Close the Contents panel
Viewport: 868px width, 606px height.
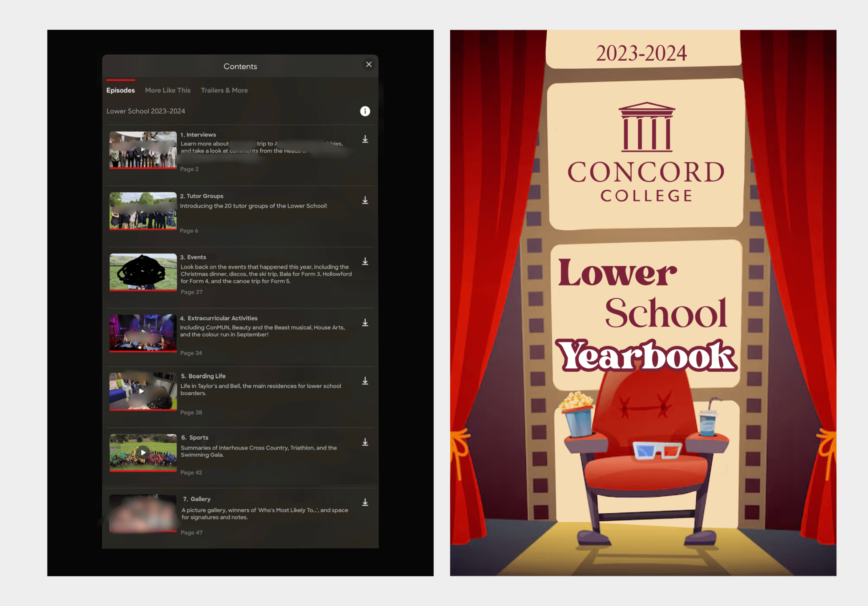[x=369, y=65]
